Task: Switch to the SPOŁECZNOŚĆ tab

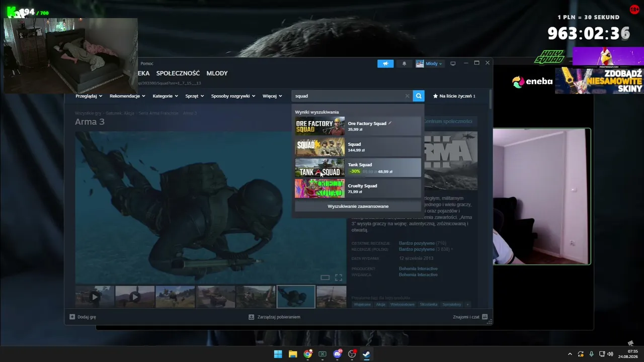Action: pyautogui.click(x=178, y=73)
